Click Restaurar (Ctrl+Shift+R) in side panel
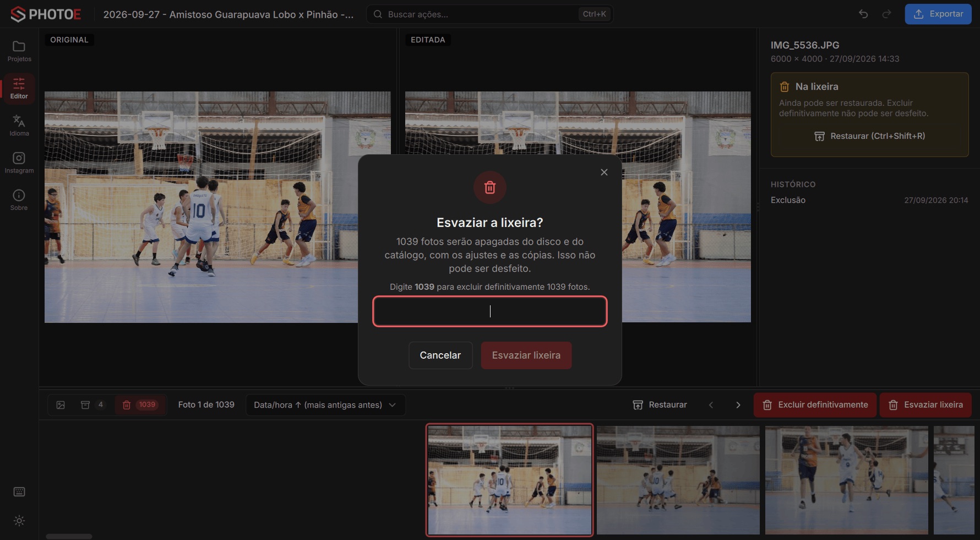Image resolution: width=980 pixels, height=540 pixels. [870, 136]
